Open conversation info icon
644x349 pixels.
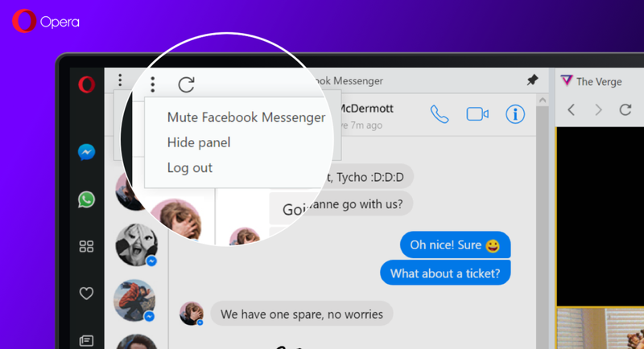[515, 114]
